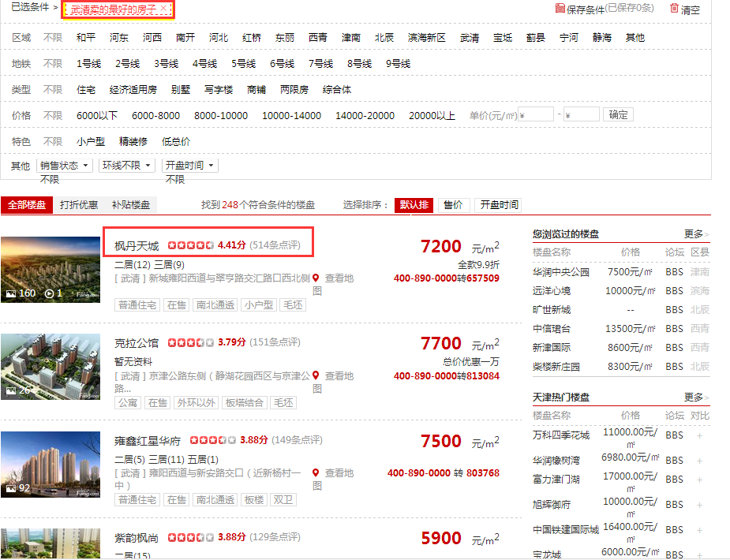Screen dimensions: 730x560
Task: Open 华润中央公园 in browsed list
Action: click(x=561, y=272)
